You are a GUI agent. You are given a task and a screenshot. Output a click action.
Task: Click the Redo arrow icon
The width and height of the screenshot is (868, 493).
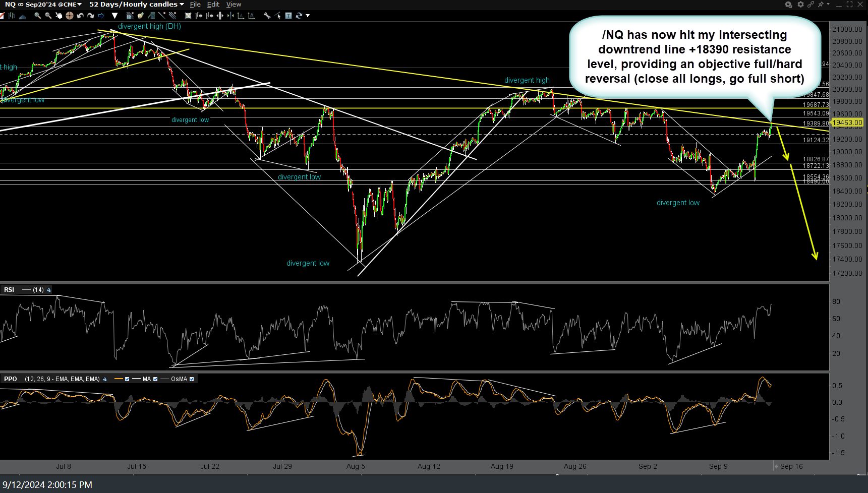91,16
